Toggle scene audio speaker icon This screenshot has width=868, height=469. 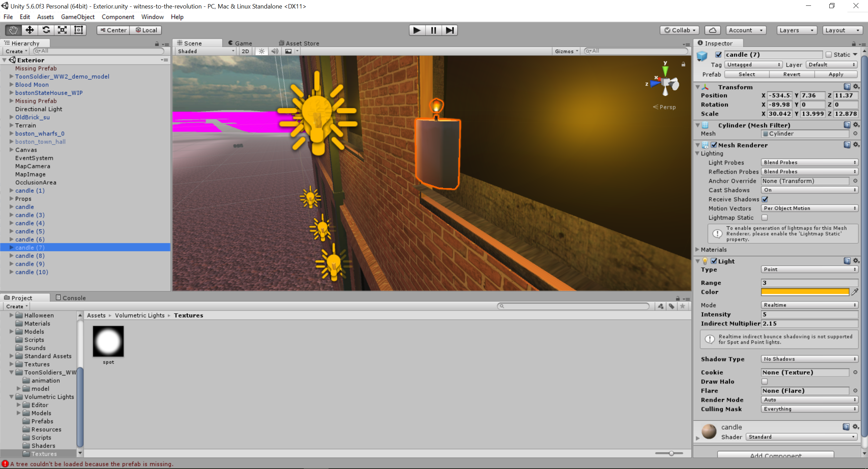tap(275, 51)
